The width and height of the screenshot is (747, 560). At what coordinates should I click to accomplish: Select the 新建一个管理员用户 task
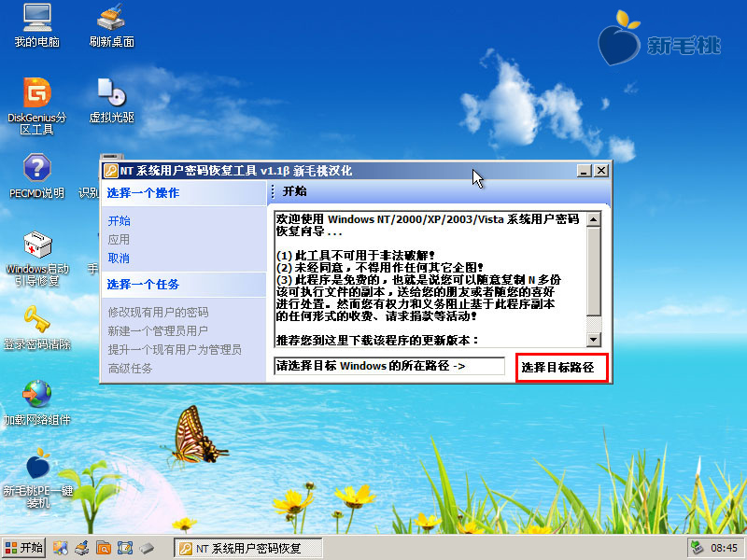point(158,331)
